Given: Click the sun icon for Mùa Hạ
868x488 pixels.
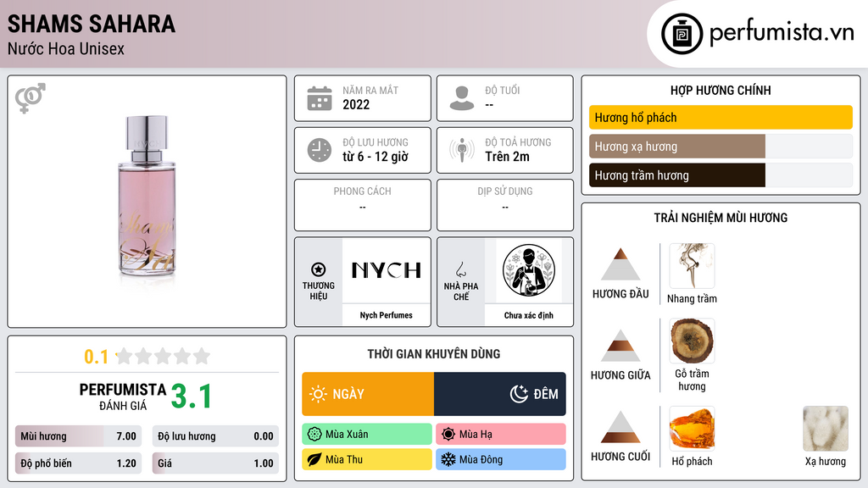Looking at the screenshot, I should point(448,435).
